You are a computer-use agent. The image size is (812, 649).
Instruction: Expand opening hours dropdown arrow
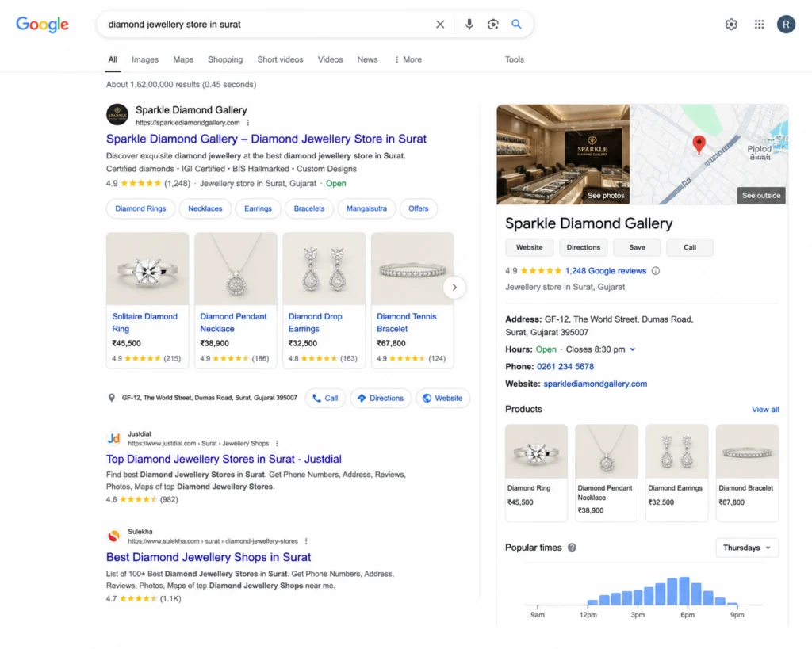(632, 350)
